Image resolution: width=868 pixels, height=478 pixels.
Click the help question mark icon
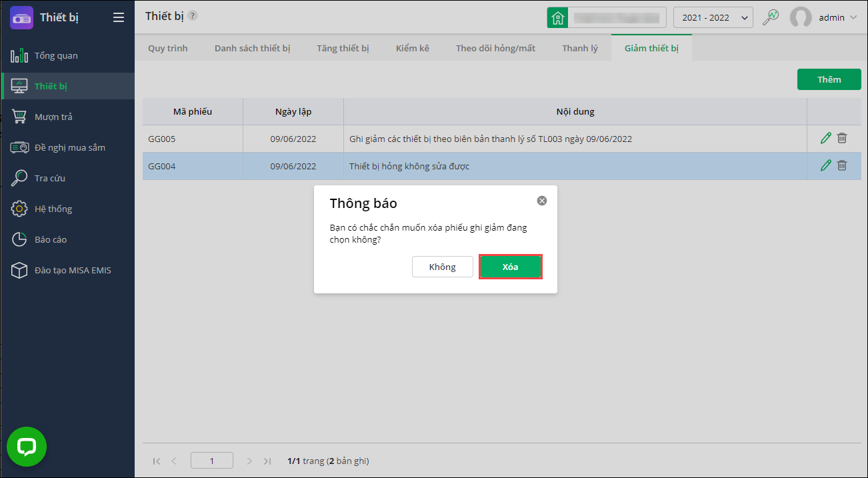pyautogui.click(x=193, y=15)
